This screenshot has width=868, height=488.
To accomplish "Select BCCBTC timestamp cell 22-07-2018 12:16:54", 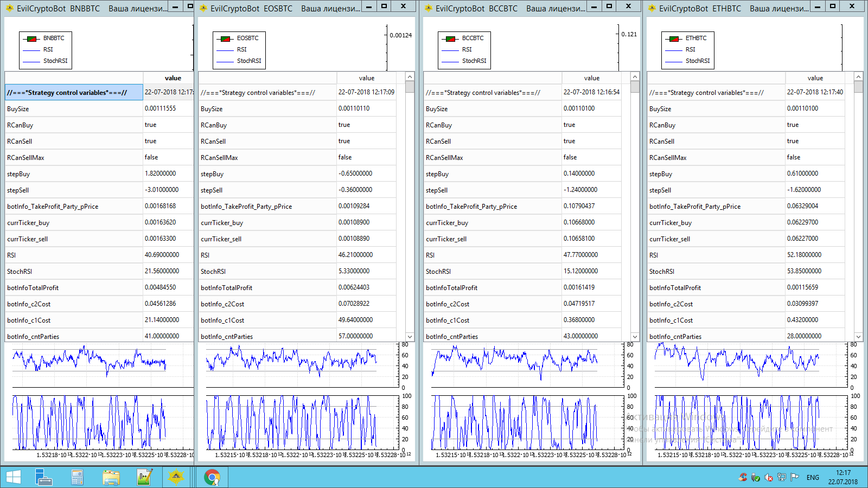I will click(x=591, y=92).
